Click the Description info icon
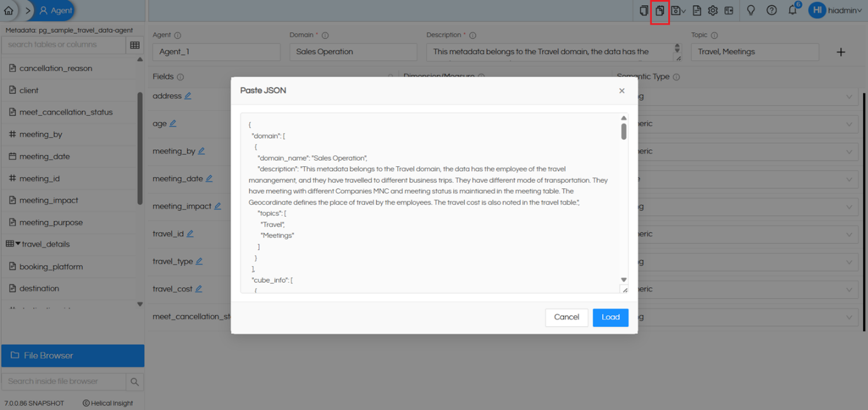This screenshot has width=868, height=410. (x=472, y=36)
